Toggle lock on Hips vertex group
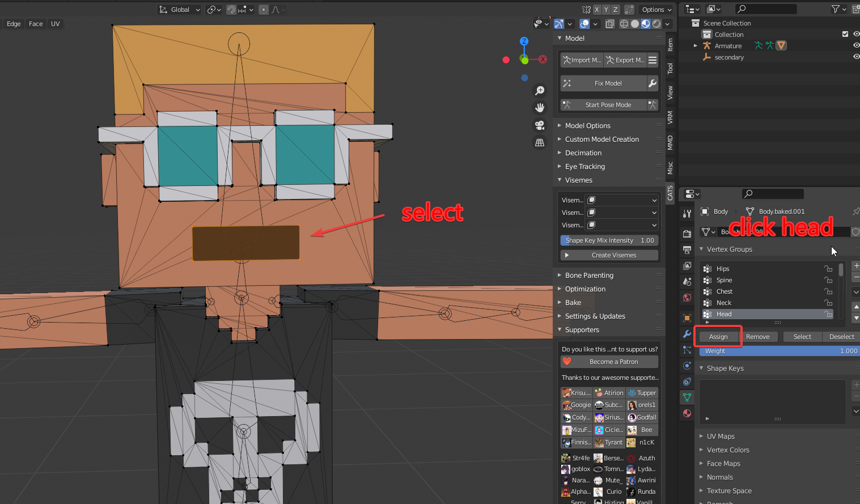Image resolution: width=860 pixels, height=504 pixels. [828, 269]
